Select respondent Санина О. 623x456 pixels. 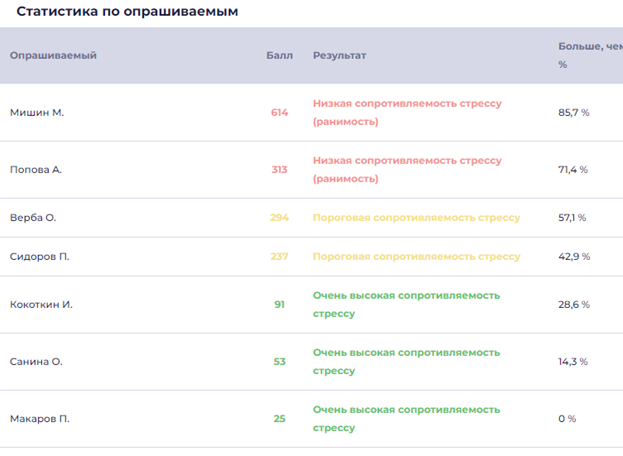(x=36, y=362)
